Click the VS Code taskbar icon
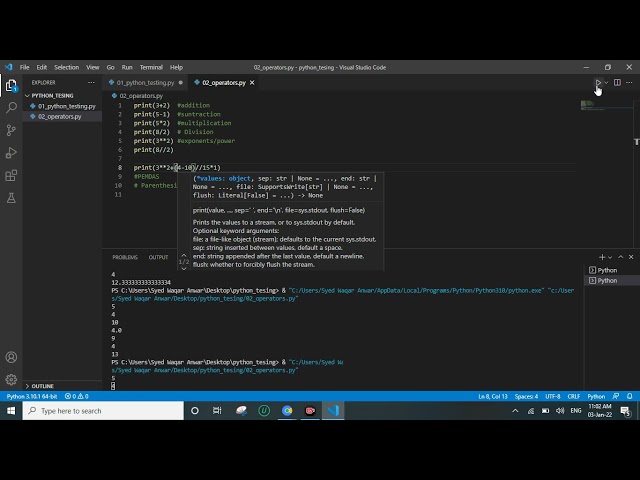 [x=333, y=411]
